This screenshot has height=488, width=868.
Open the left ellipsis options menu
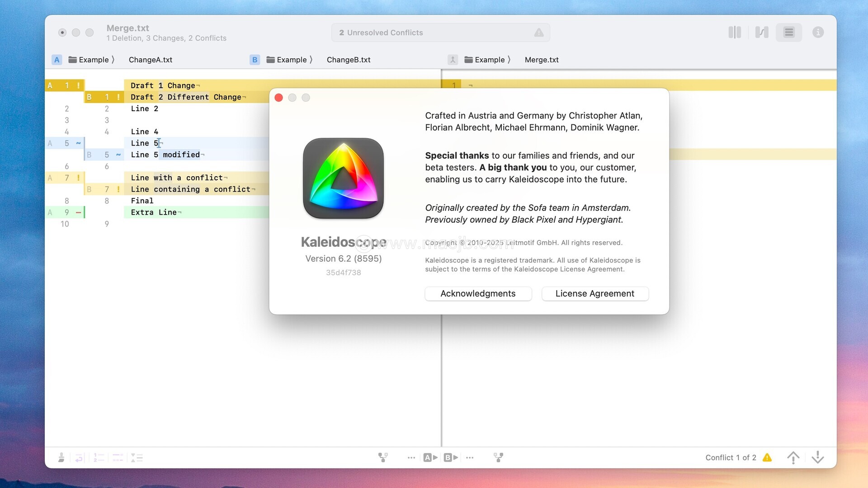click(x=411, y=458)
